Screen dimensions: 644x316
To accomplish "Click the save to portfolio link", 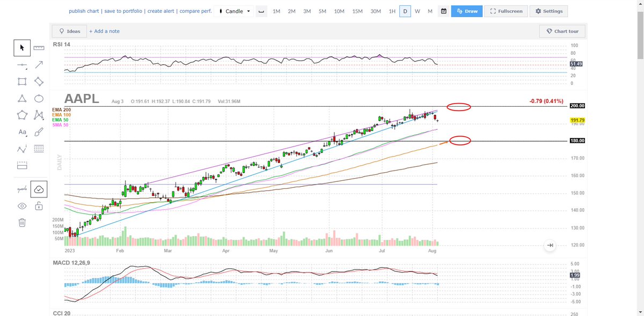I will pyautogui.click(x=124, y=11).
